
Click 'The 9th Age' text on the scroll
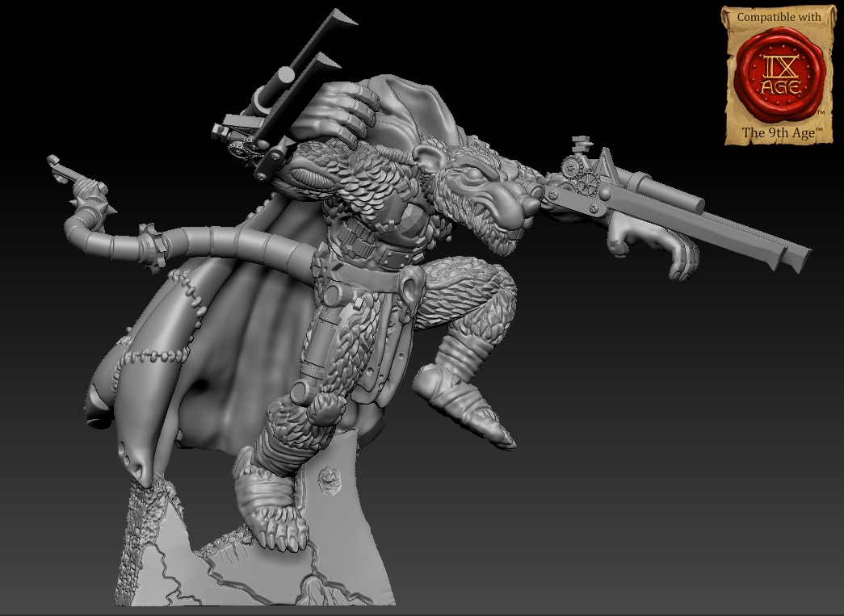pos(782,132)
